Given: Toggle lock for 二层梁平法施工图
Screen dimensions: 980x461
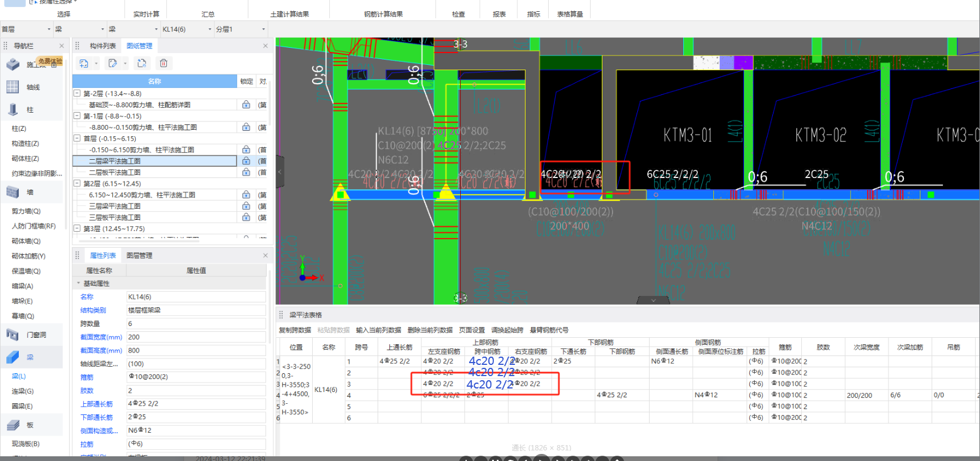Looking at the screenshot, I should (x=246, y=161).
